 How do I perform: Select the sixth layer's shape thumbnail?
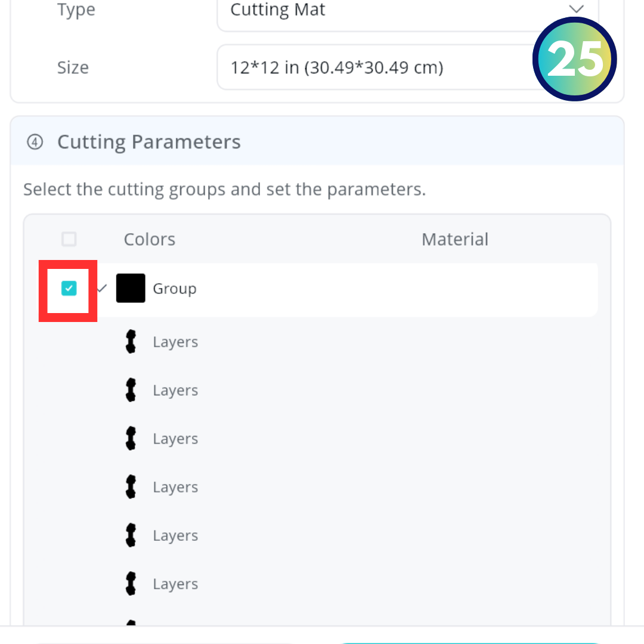coord(131,584)
